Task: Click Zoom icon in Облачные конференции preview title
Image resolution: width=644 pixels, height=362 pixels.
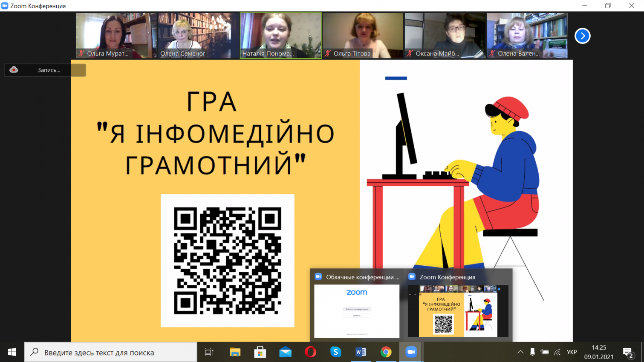Action: [318, 277]
